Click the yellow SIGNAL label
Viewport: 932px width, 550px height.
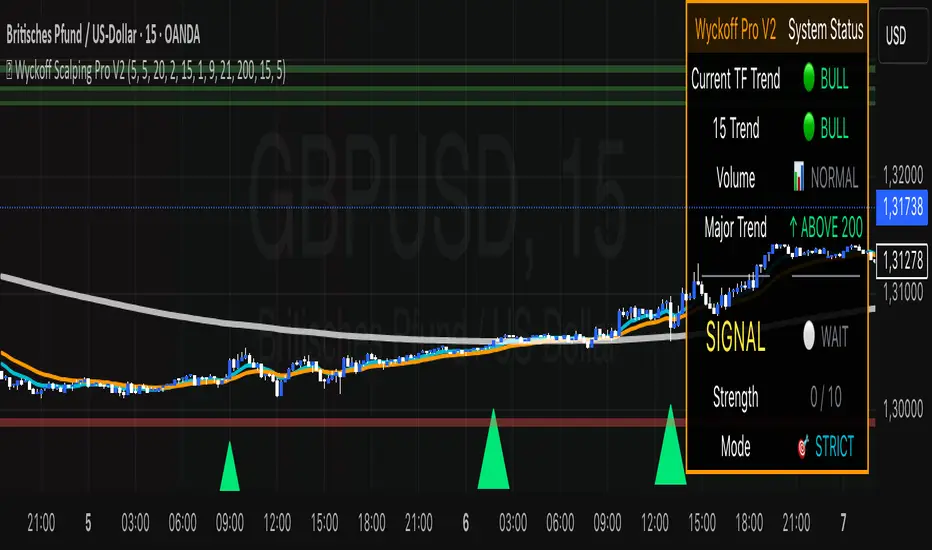tap(735, 337)
